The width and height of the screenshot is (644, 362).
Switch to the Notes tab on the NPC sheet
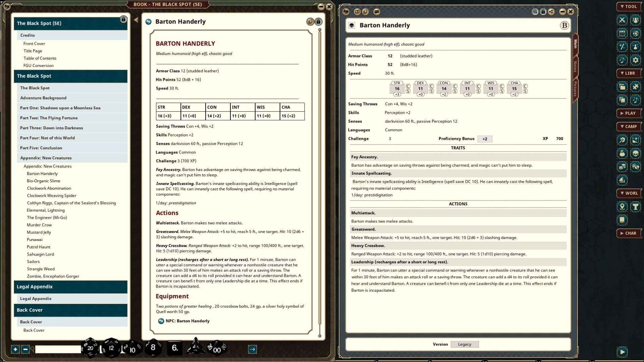pyautogui.click(x=576, y=67)
